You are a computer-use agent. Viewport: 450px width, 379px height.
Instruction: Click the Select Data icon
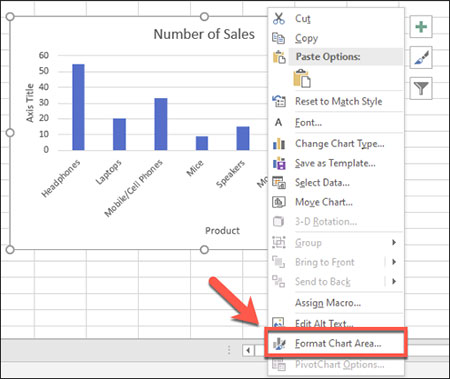[x=279, y=183]
